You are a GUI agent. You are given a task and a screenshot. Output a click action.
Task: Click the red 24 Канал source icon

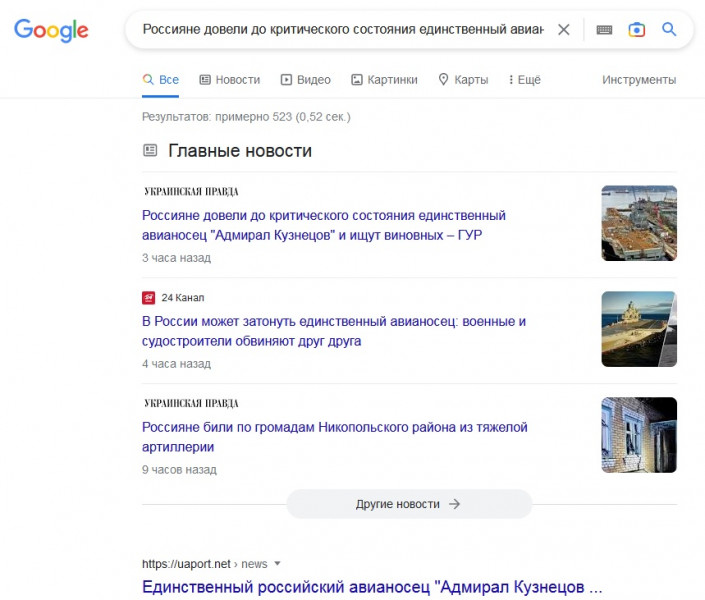tap(148, 298)
